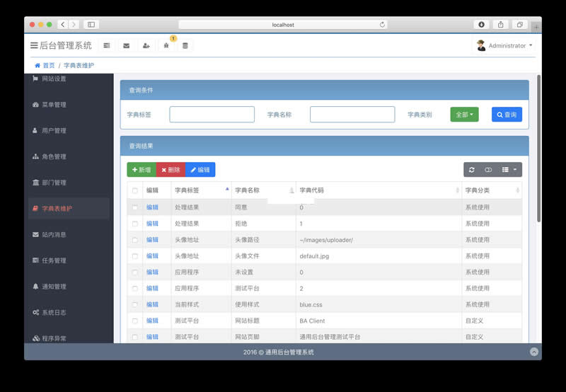Open 用户管理 in the sidebar
566x392 pixels.
pos(54,131)
